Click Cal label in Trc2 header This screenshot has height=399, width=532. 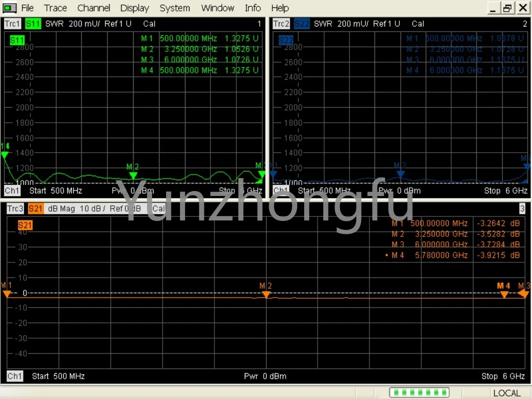pos(418,24)
